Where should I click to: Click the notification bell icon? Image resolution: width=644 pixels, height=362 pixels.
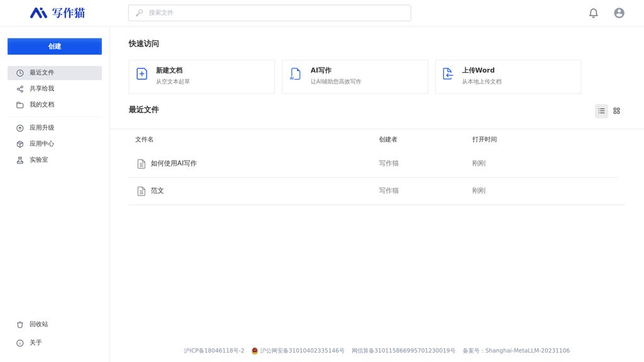[593, 12]
